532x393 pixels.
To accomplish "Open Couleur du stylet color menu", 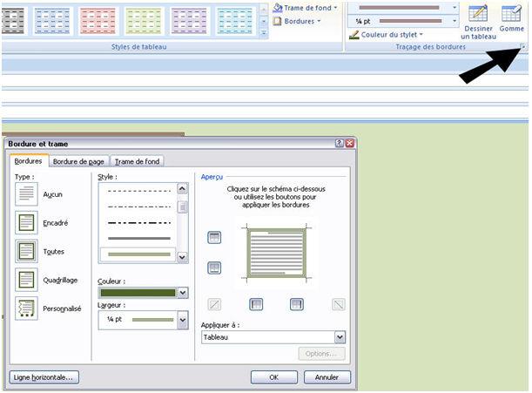I will (x=386, y=35).
